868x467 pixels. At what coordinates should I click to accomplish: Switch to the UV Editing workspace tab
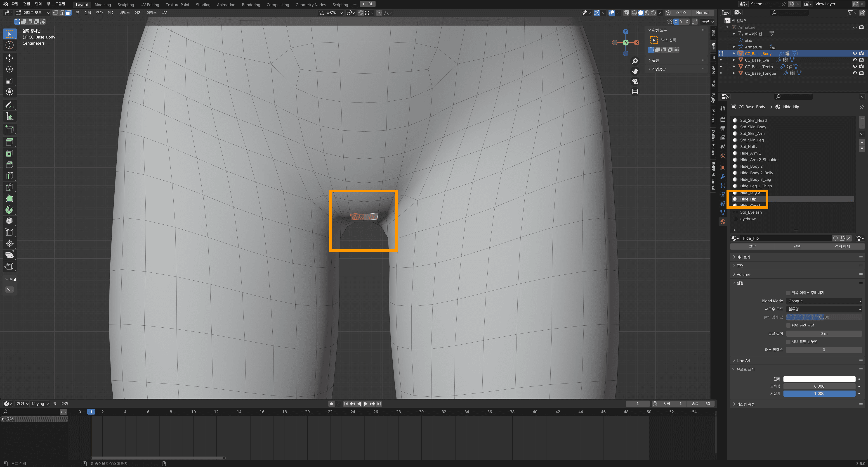(150, 5)
